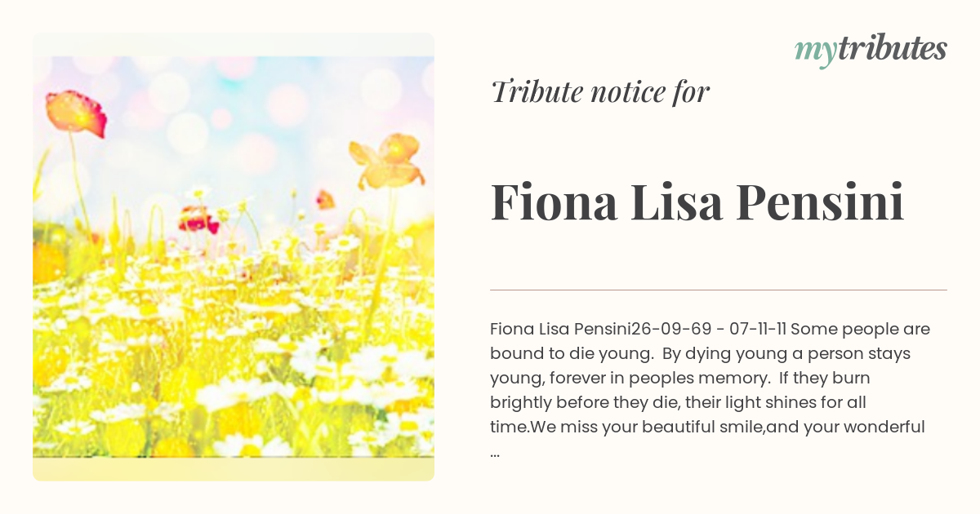Screen dimensions: 980x514
Task: Click the Fiona Lisa Pensini heading
Action: pos(697,203)
